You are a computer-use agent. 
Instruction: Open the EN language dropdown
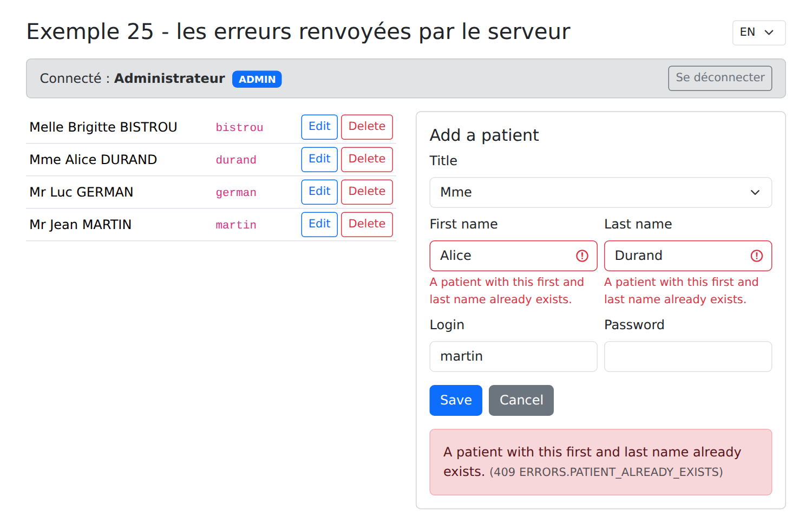point(759,33)
